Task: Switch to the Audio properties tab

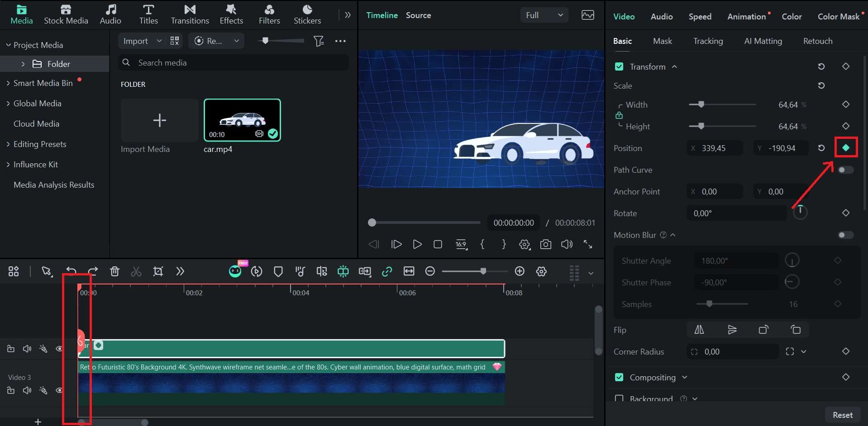Action: pos(662,16)
